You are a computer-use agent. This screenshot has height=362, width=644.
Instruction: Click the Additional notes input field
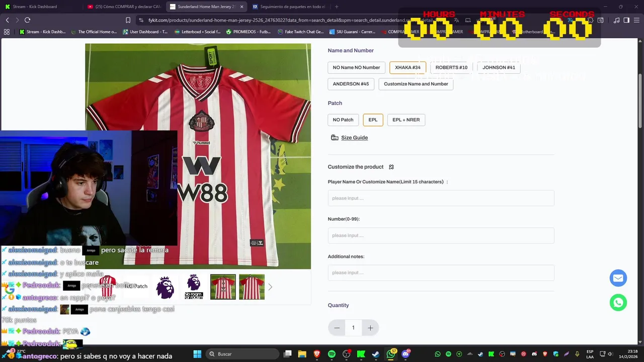(441, 273)
